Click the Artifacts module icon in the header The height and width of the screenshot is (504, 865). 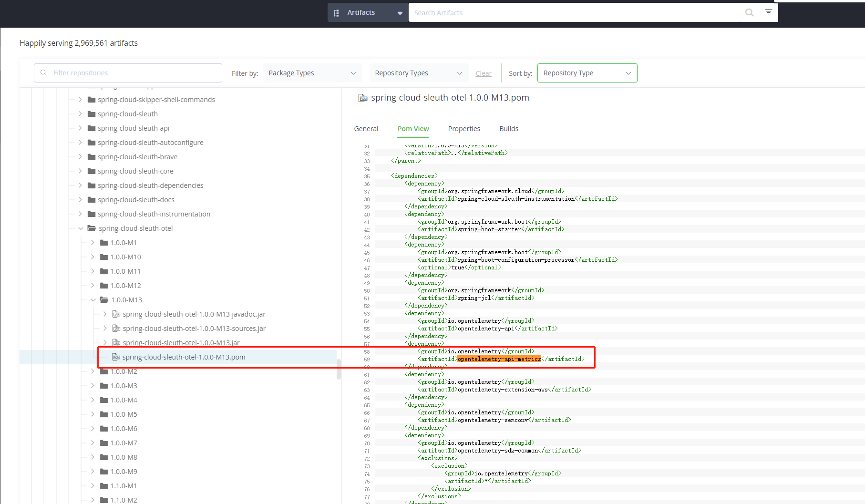(336, 12)
